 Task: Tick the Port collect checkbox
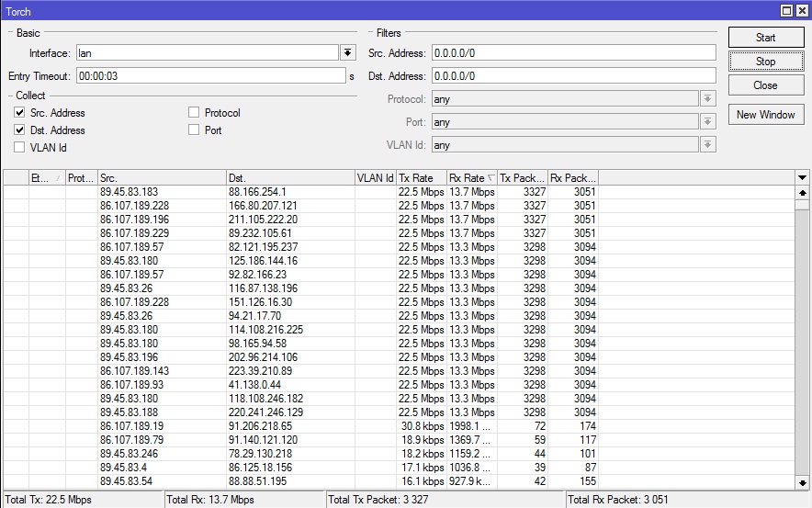[x=194, y=130]
